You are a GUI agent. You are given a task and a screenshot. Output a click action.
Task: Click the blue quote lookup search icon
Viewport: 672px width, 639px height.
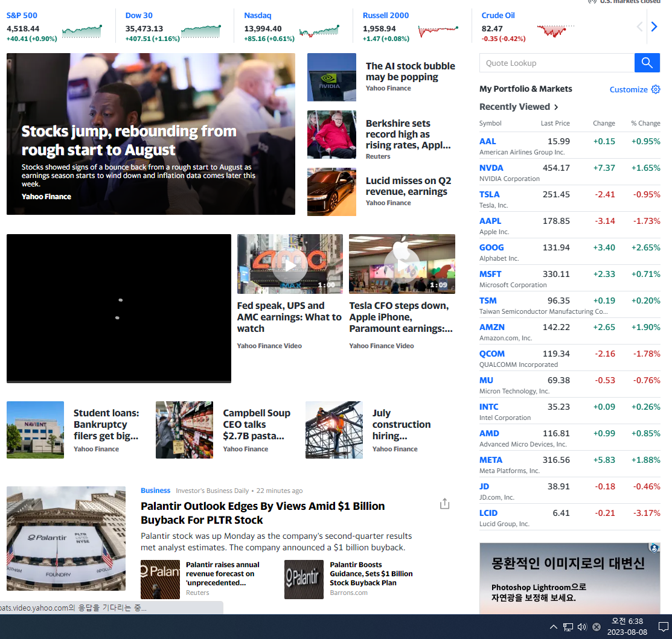(x=647, y=63)
